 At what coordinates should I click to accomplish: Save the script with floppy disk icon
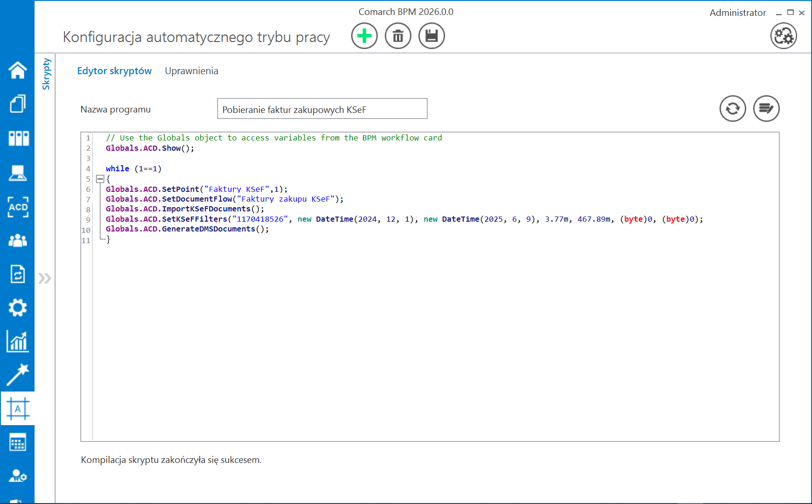click(x=431, y=36)
